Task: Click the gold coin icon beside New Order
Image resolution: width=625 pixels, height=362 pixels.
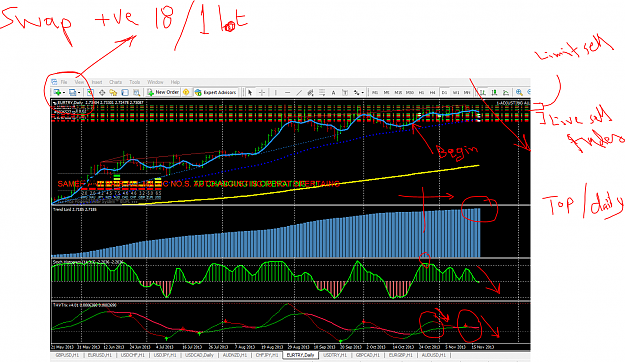Action: pyautogui.click(x=186, y=92)
